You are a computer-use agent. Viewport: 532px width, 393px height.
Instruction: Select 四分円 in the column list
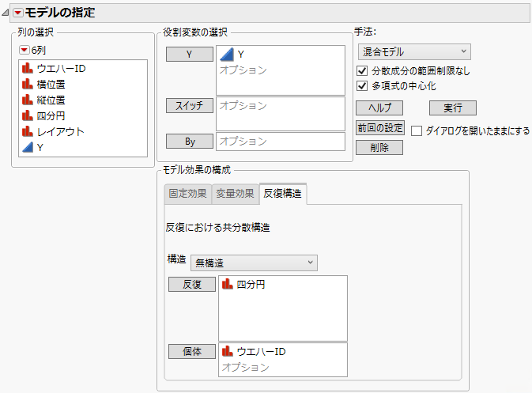(51, 115)
